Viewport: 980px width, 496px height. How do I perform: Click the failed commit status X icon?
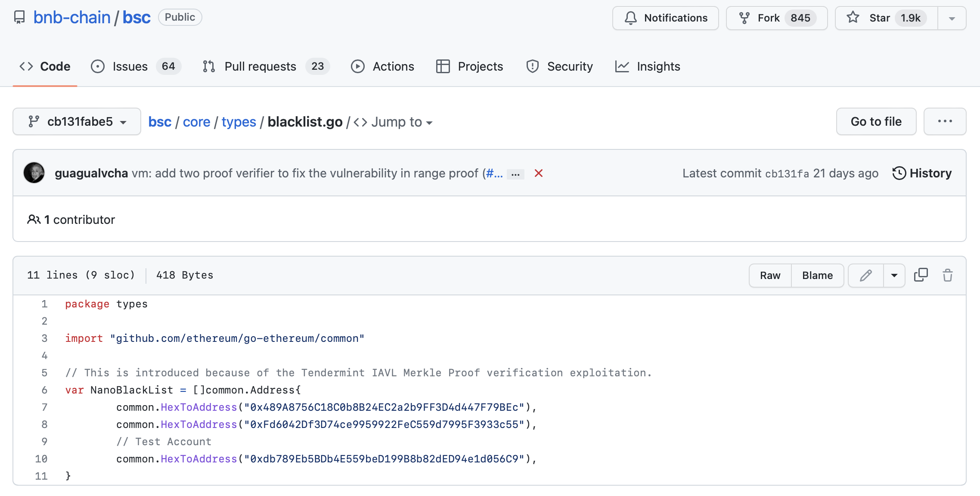538,173
